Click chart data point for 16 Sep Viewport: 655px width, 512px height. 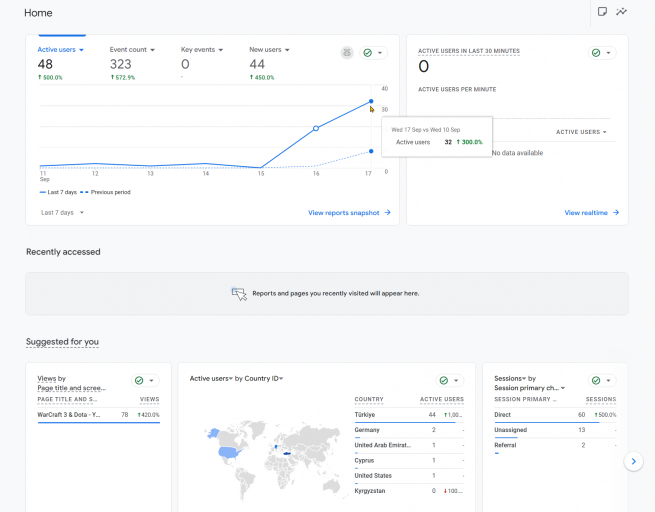316,128
